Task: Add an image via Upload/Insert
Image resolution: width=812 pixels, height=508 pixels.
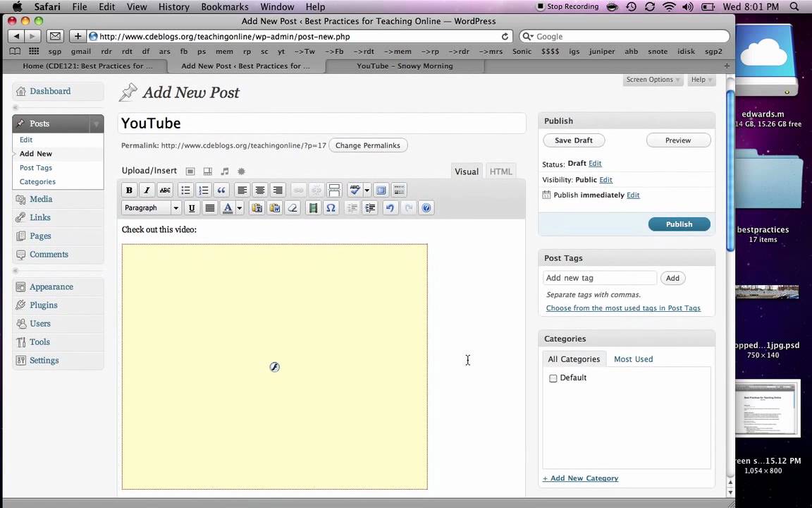Action: 190,171
